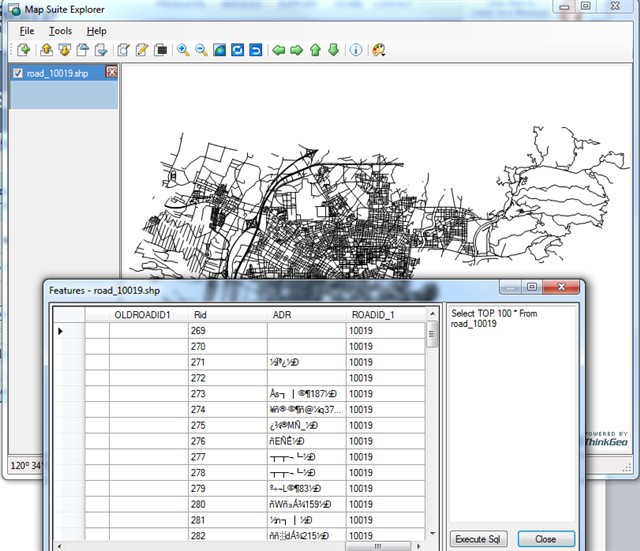Maximize the Features dialog window

(532, 287)
